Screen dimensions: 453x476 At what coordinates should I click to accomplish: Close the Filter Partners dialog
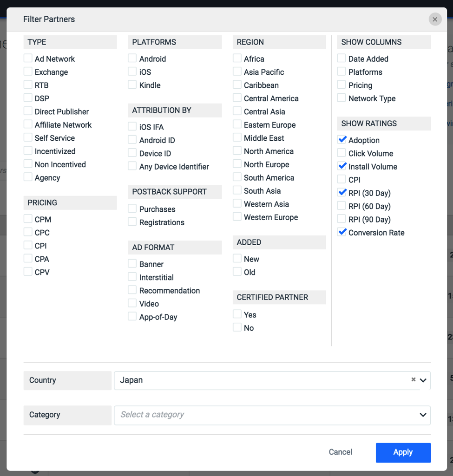tap(435, 20)
